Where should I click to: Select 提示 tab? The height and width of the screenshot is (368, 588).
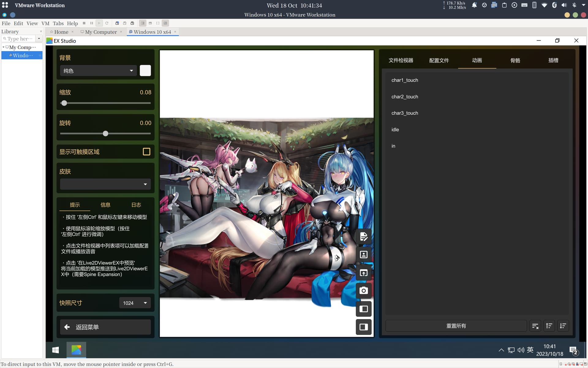pyautogui.click(x=75, y=205)
